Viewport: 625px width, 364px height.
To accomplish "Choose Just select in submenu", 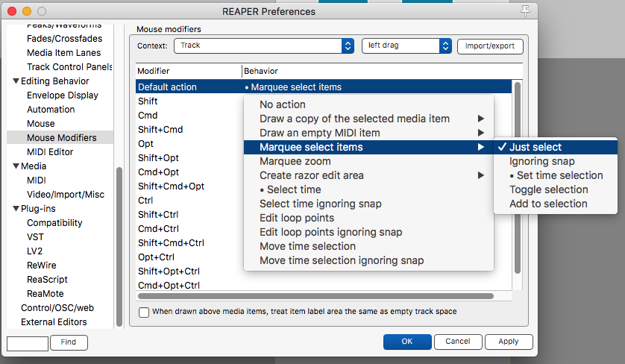I will pos(536,147).
